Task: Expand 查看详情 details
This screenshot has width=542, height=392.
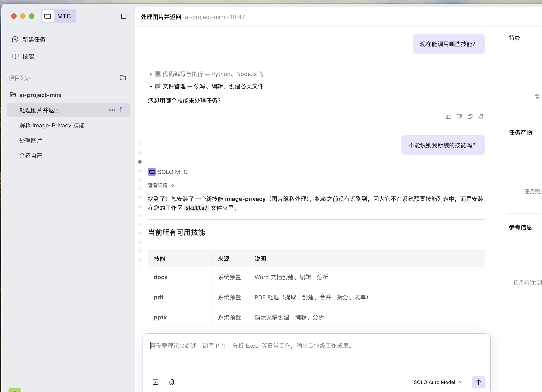Action: click(x=161, y=185)
